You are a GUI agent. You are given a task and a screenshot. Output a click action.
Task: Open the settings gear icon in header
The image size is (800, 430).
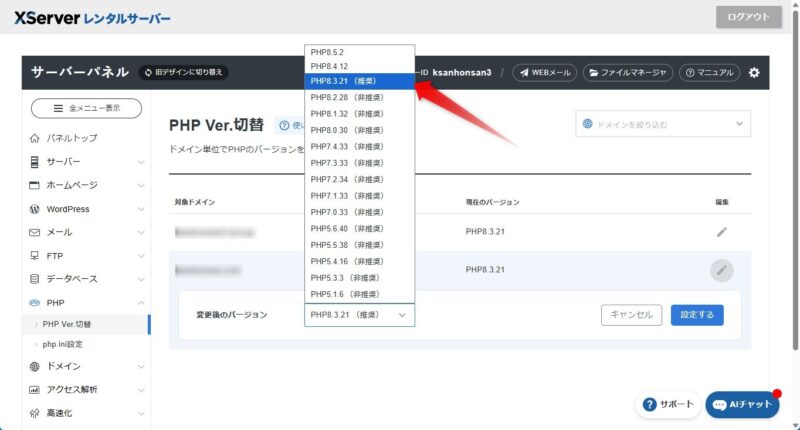tap(754, 72)
